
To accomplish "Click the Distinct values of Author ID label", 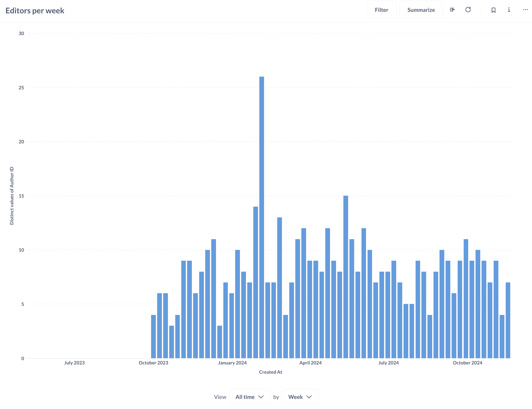I will pyautogui.click(x=12, y=196).
